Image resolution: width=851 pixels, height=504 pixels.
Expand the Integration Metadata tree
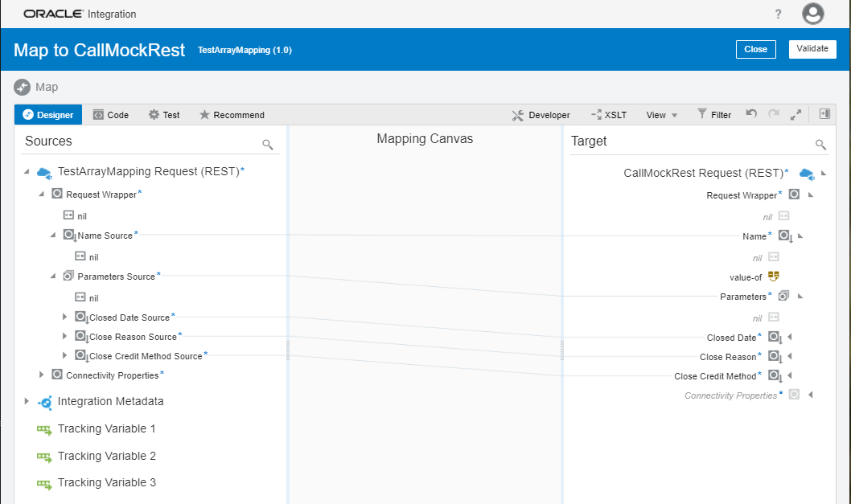pyautogui.click(x=27, y=401)
